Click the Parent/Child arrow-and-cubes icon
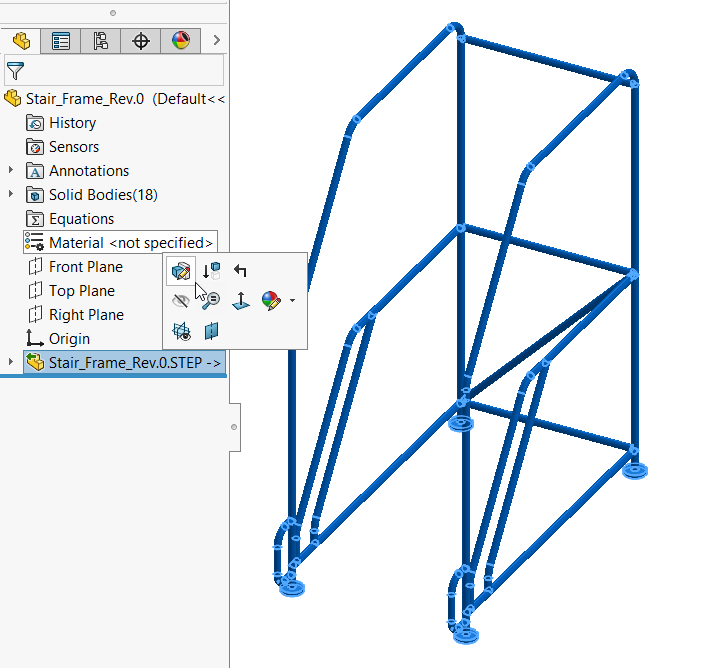 211,271
